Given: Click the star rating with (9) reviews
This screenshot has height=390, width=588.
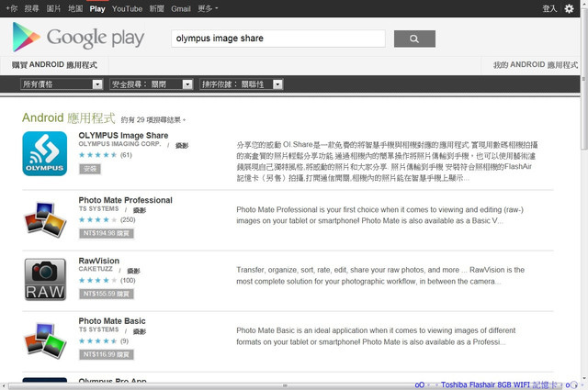Looking at the screenshot, I should [104, 341].
